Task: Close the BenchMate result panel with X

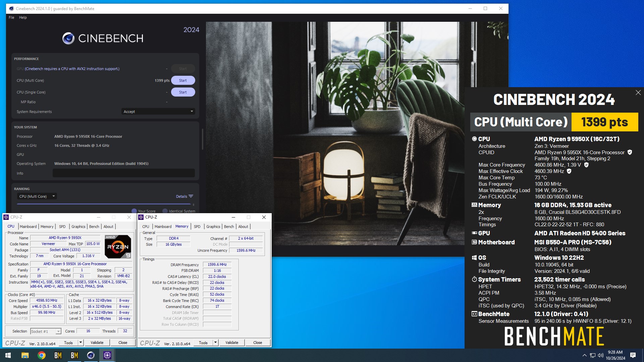Action: pyautogui.click(x=638, y=93)
